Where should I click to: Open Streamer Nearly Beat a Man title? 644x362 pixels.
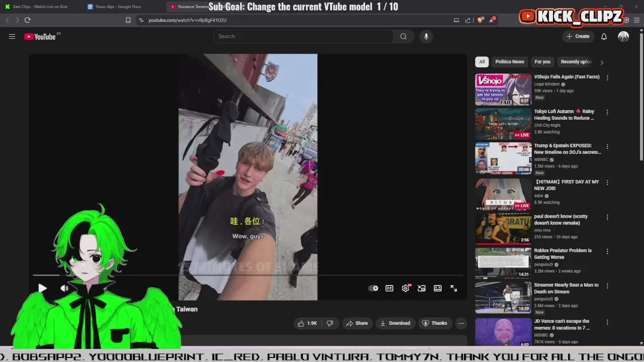click(x=566, y=288)
